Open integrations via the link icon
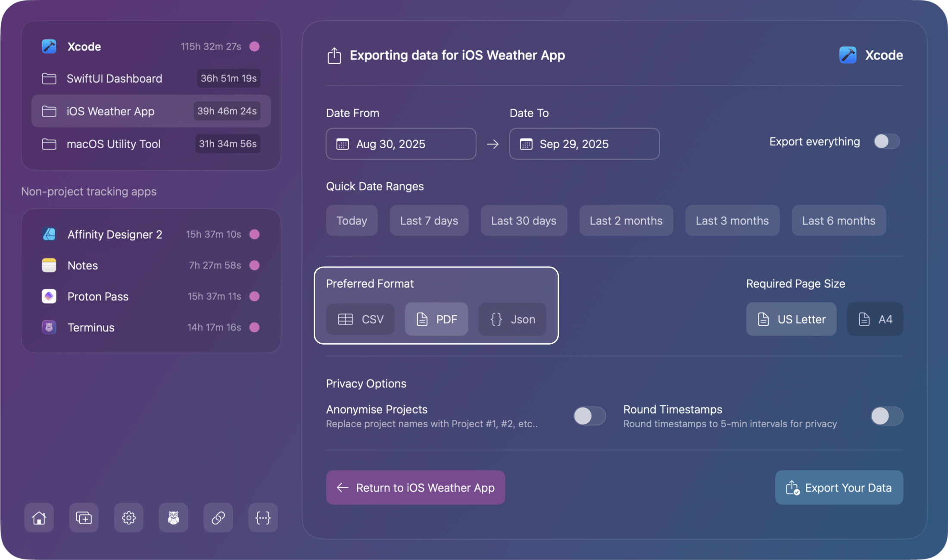Image resolution: width=948 pixels, height=560 pixels. (x=218, y=518)
